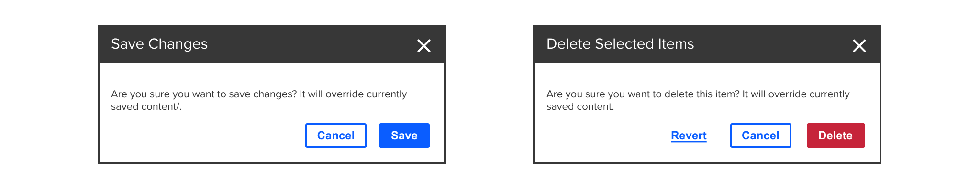Click Cancel in the Save Changes dialog
This screenshot has height=189, width=980.
click(336, 136)
